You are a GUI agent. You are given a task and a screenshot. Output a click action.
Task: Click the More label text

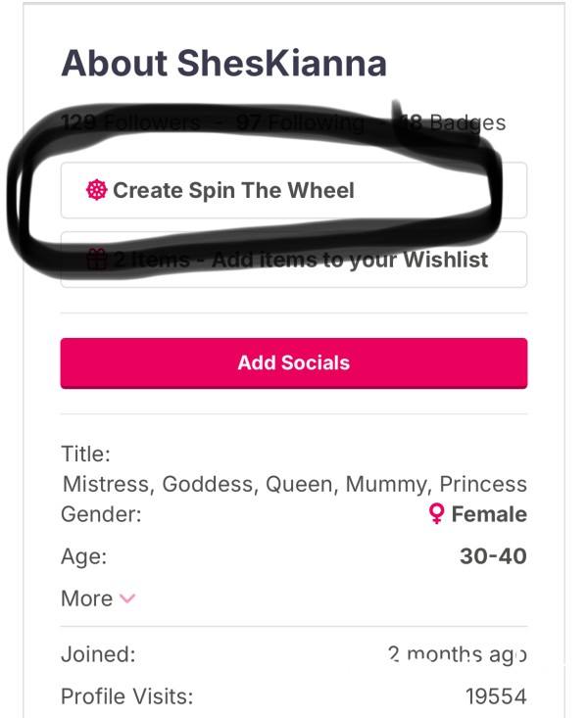[x=86, y=598]
